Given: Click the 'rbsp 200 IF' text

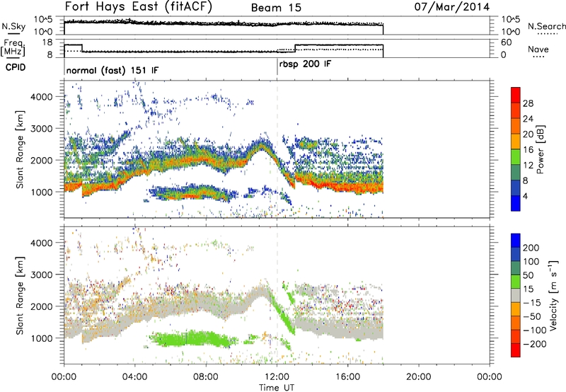Looking at the screenshot, I should (x=305, y=64).
